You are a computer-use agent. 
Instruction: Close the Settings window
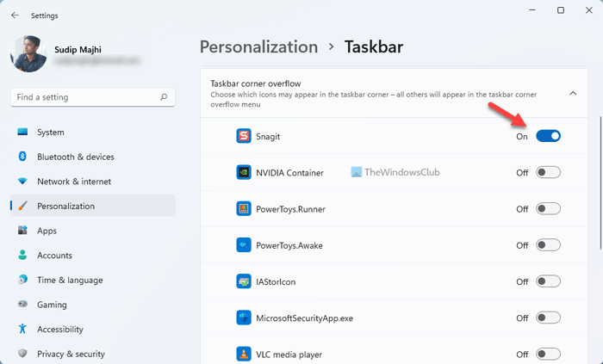tap(588, 10)
